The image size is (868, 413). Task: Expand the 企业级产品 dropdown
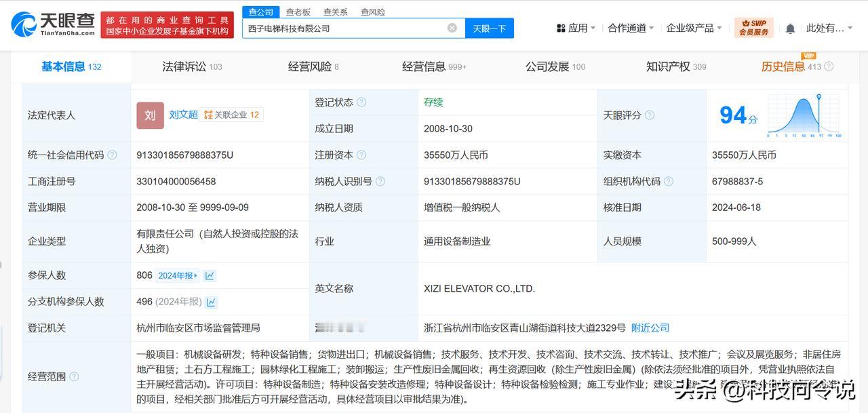694,28
